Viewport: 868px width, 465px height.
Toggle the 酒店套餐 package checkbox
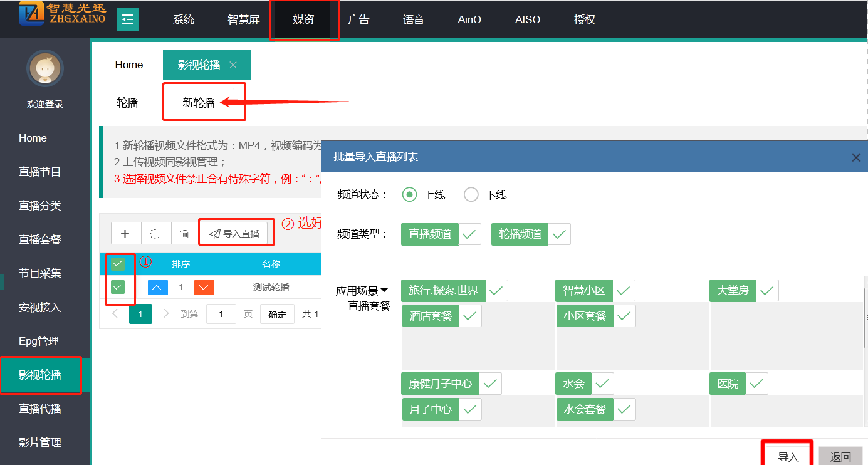[x=471, y=316]
